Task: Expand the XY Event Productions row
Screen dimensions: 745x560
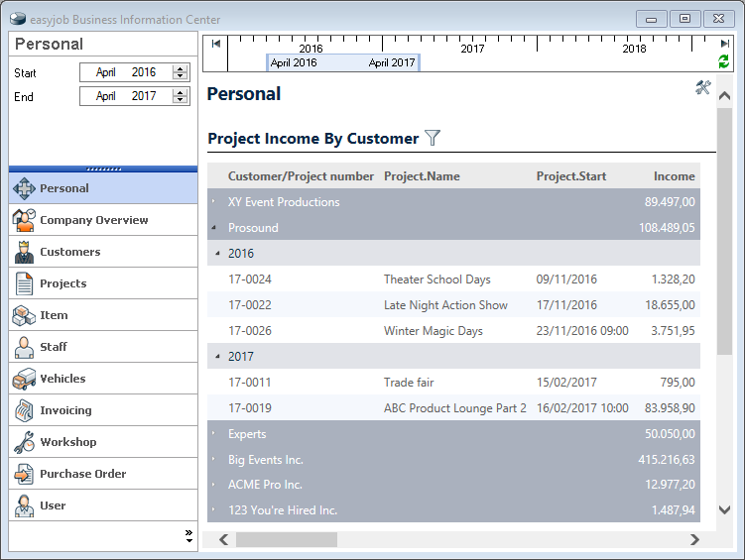Action: coord(213,202)
